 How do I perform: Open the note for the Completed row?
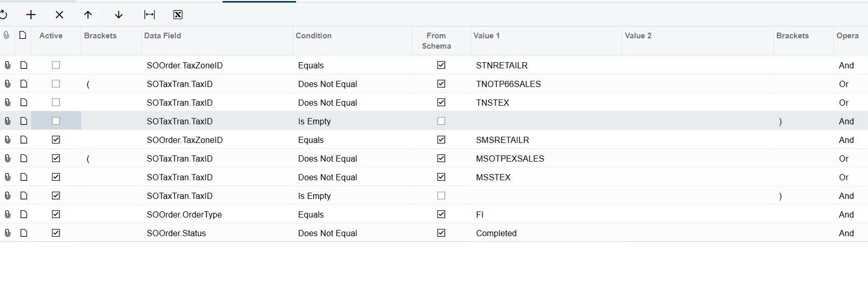click(x=24, y=233)
